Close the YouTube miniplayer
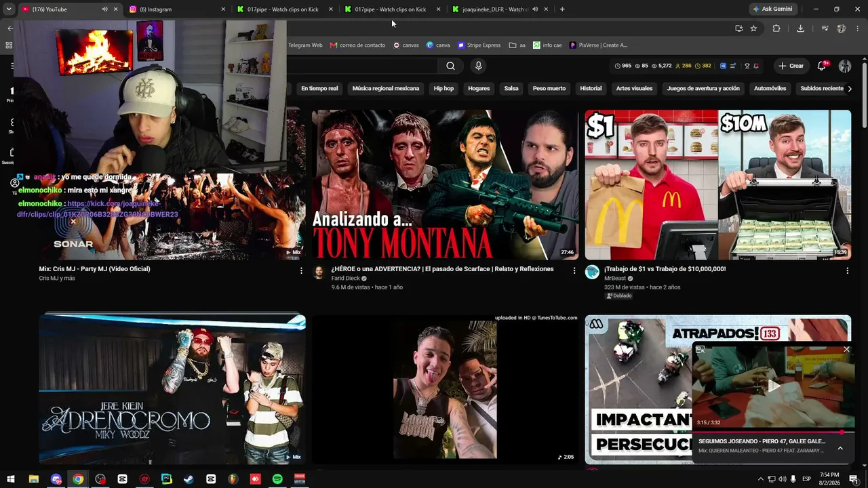 click(846, 350)
